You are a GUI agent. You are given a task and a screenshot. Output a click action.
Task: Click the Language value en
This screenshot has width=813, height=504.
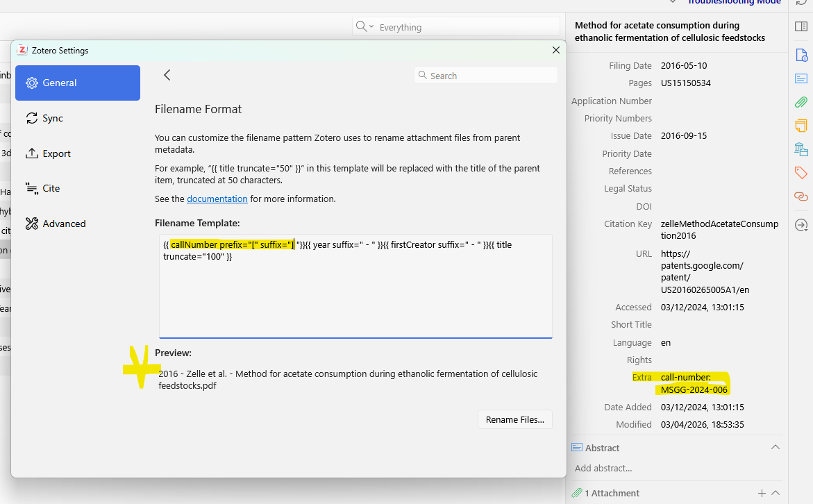click(665, 343)
